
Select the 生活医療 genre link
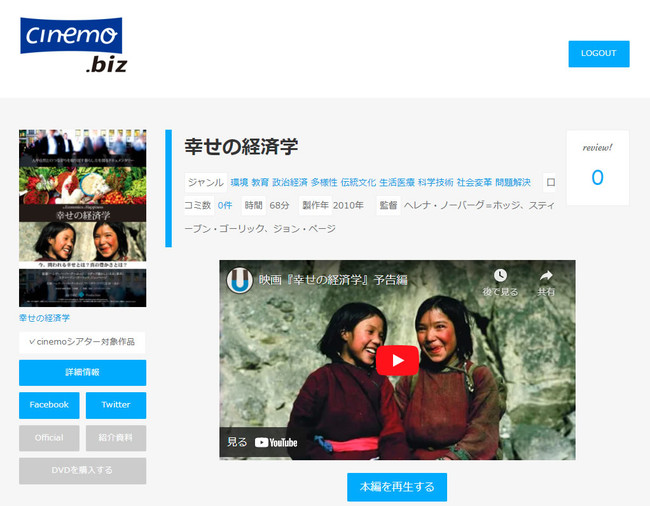397,182
